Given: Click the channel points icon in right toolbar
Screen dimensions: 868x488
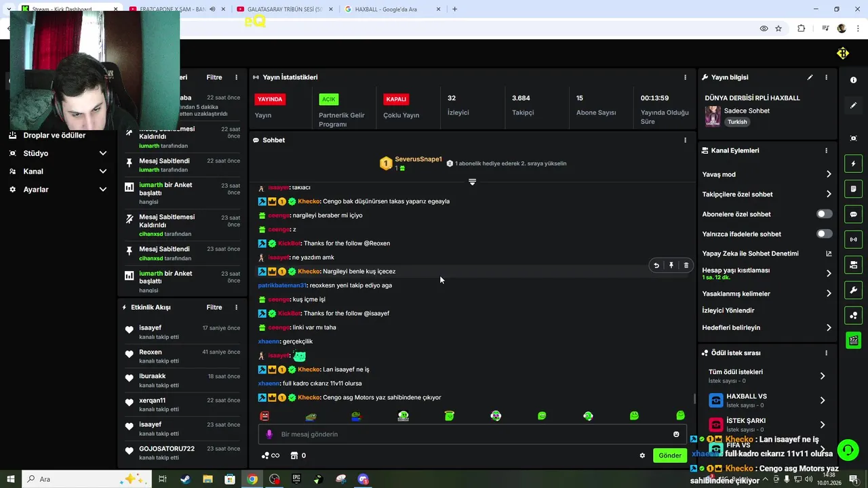Looking at the screenshot, I should 853,315.
